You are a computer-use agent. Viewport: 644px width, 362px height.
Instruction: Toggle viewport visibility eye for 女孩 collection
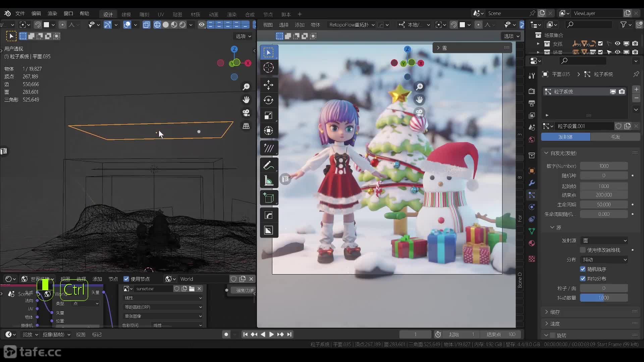click(x=618, y=44)
